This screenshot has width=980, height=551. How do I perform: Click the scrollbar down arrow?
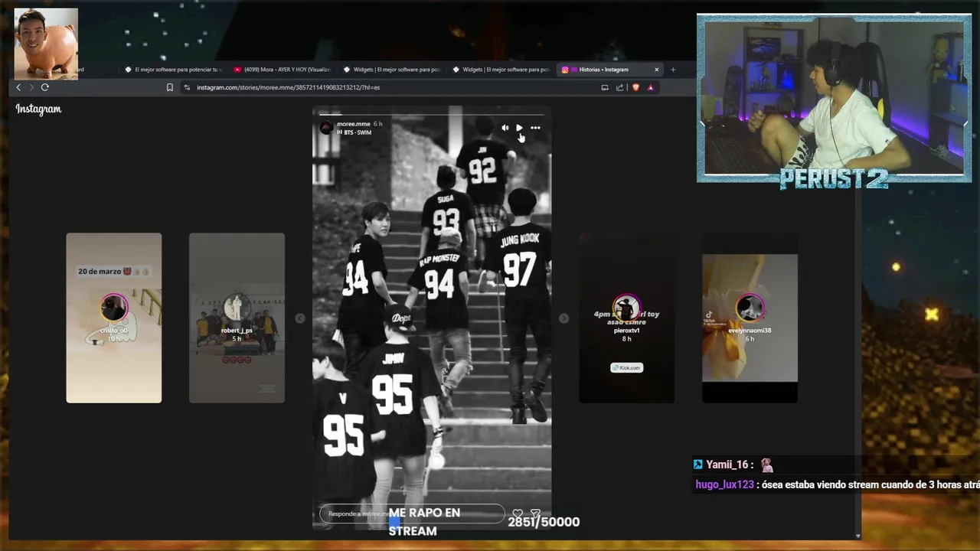pyautogui.click(x=857, y=536)
